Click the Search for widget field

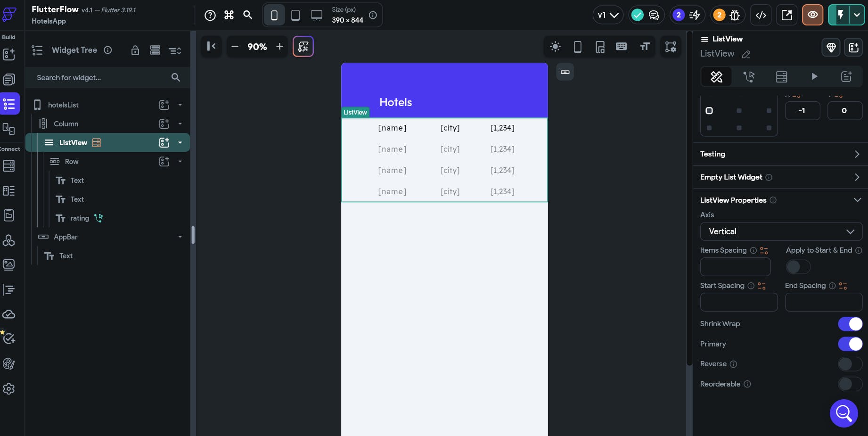(107, 77)
